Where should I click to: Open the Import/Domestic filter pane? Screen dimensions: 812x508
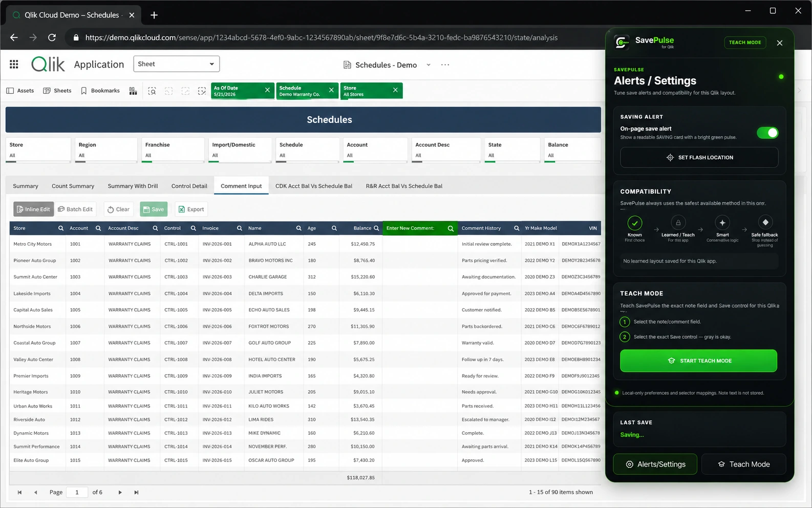tap(240, 150)
